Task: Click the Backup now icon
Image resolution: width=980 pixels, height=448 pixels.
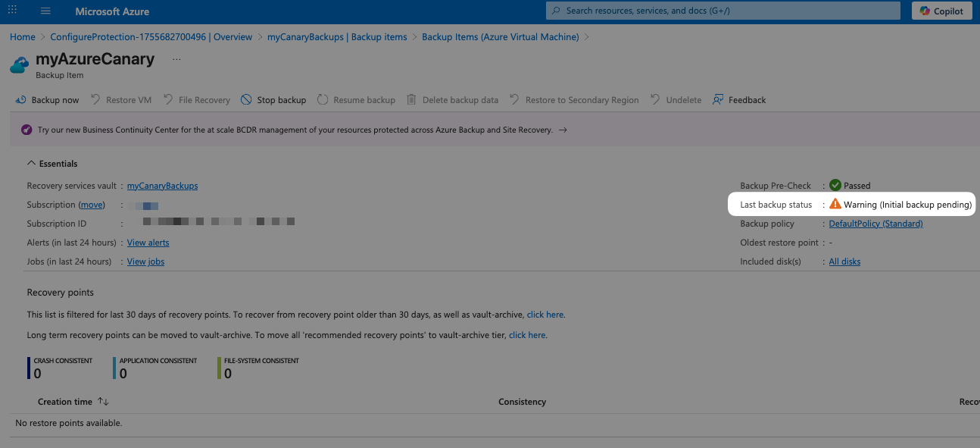Action: click(20, 99)
